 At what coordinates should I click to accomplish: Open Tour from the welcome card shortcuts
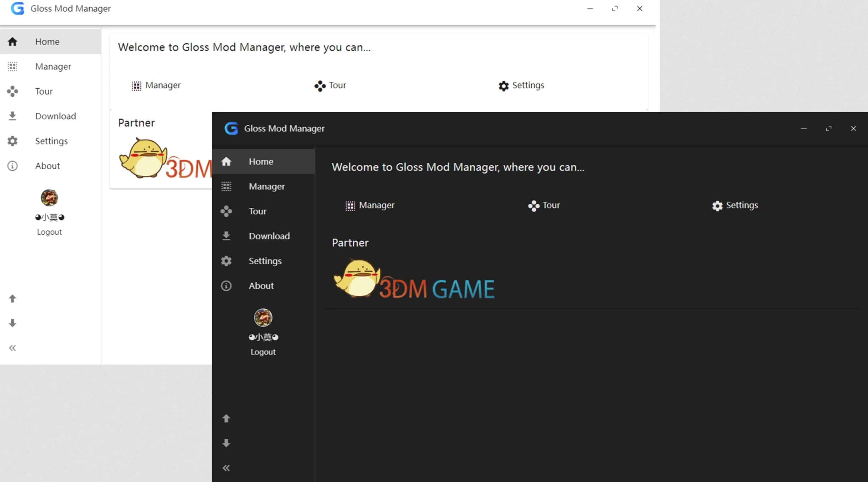pyautogui.click(x=544, y=205)
